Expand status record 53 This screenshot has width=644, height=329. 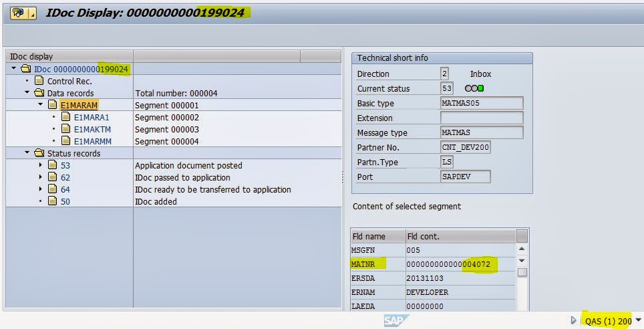[41, 165]
